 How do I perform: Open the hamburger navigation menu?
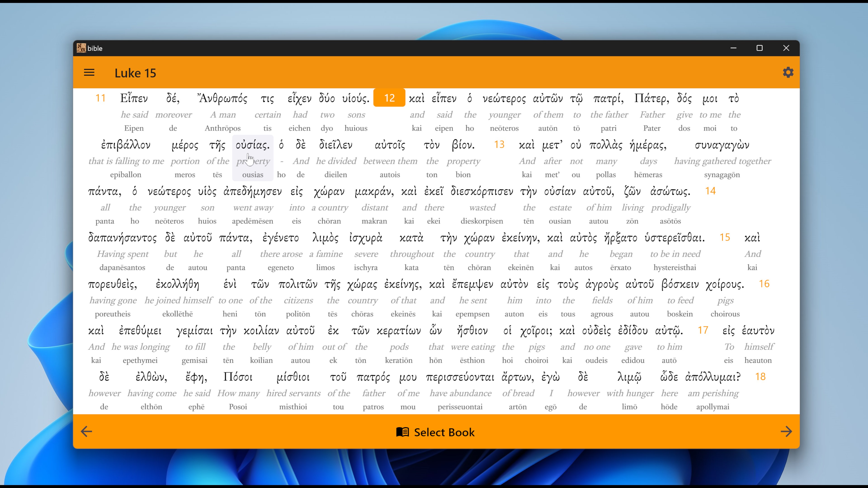[89, 72]
